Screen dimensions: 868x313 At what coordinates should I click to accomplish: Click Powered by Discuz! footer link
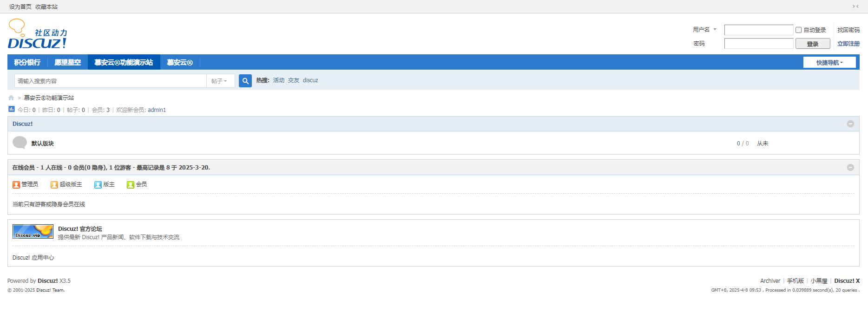point(48,281)
